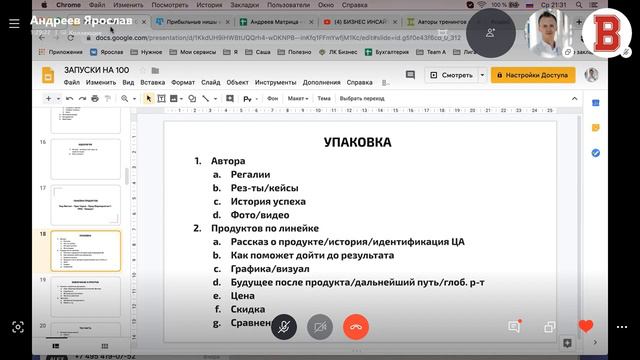The image size is (640, 360).
Task: Click Выбрать переход transition button
Action: pyautogui.click(x=362, y=99)
